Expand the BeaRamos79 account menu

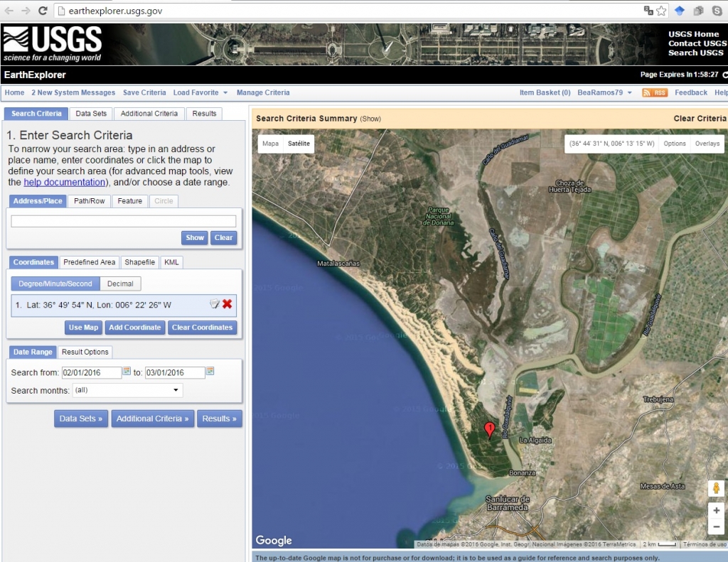click(604, 92)
